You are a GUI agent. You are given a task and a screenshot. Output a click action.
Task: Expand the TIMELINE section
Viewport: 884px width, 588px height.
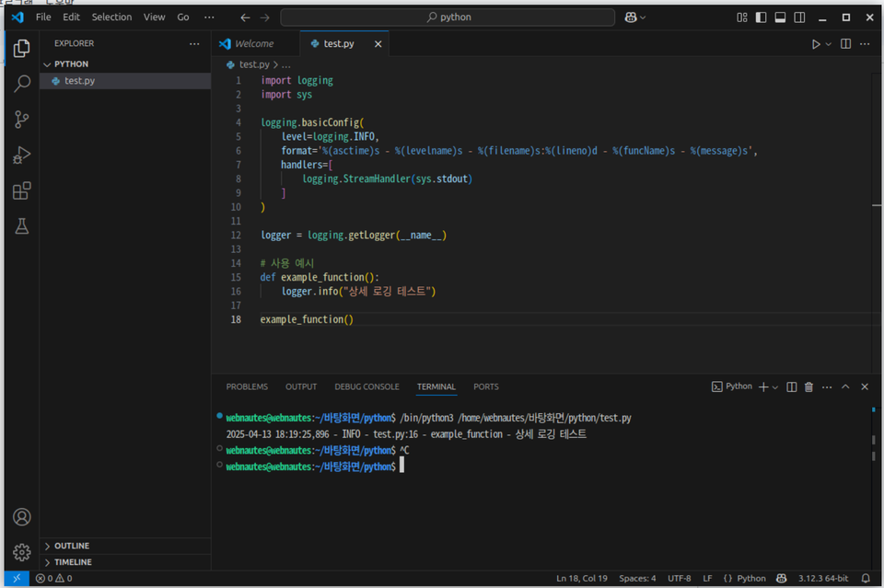(125, 562)
